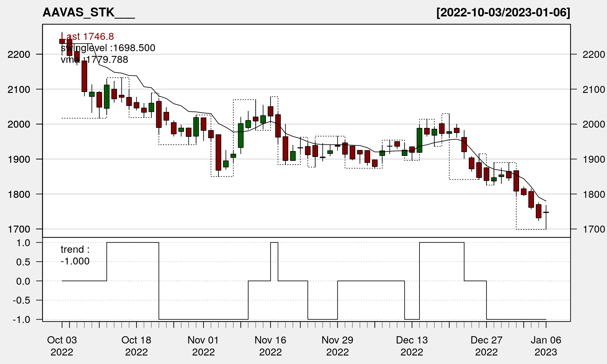Click the Last 1746.8 price label
This screenshot has height=364, width=607.
(x=87, y=37)
